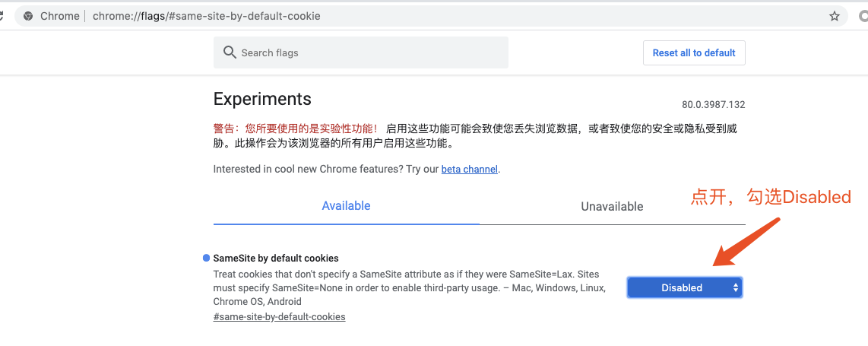Switch to the Unavailable tab
The width and height of the screenshot is (868, 346).
click(x=612, y=207)
